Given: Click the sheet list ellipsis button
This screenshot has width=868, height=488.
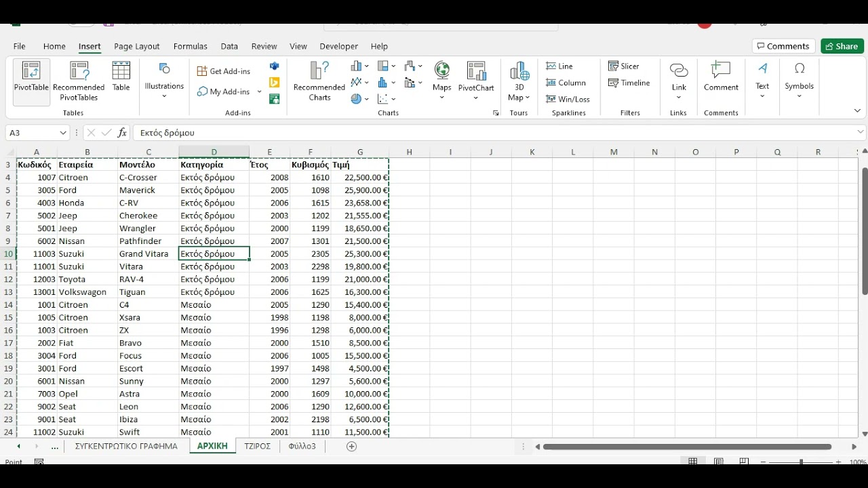Looking at the screenshot, I should [x=55, y=447].
